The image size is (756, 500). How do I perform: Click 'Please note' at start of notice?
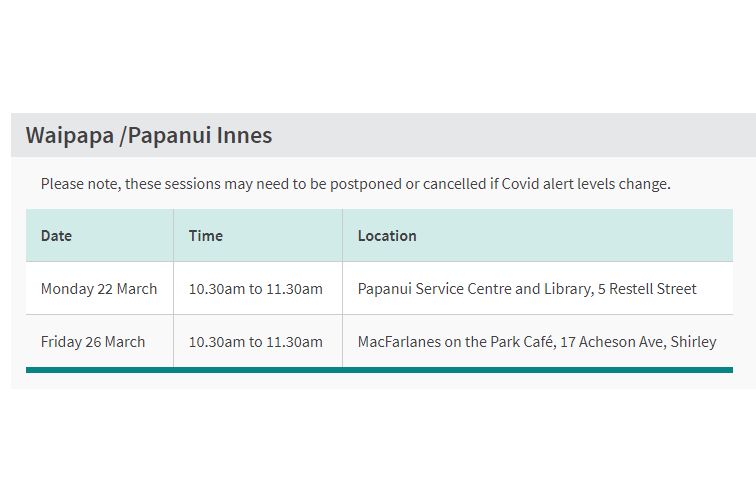81,184
